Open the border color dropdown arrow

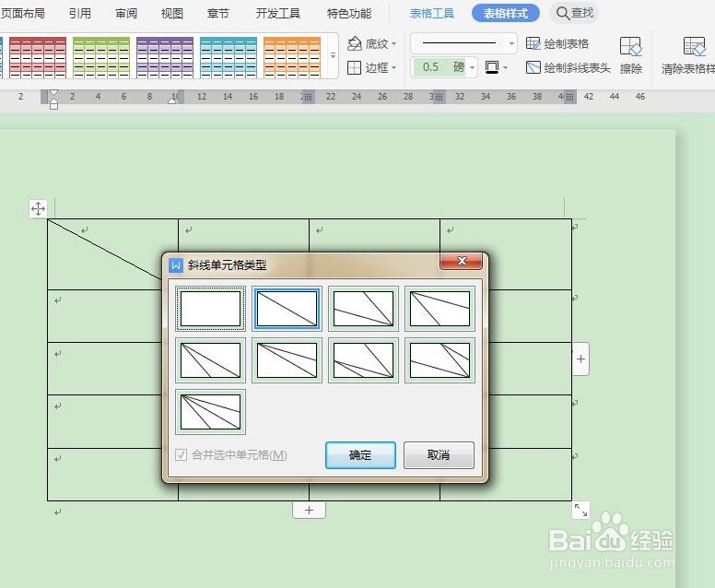[505, 68]
